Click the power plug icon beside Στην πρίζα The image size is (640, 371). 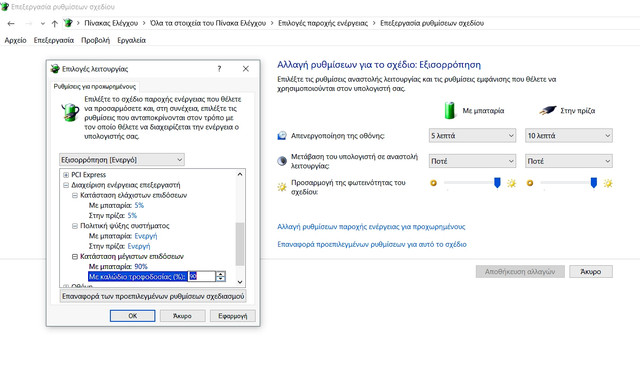pyautogui.click(x=547, y=110)
